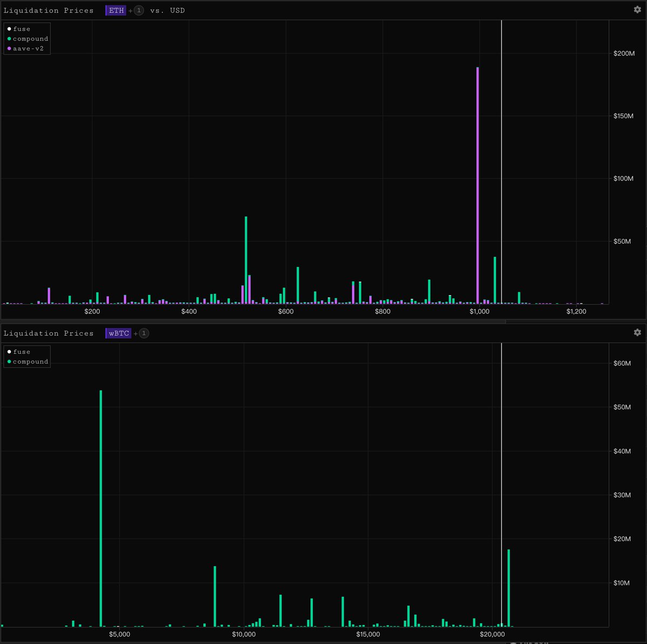This screenshot has height=644, width=647.
Task: Click the $800 x-axis label
Action: pos(383,311)
